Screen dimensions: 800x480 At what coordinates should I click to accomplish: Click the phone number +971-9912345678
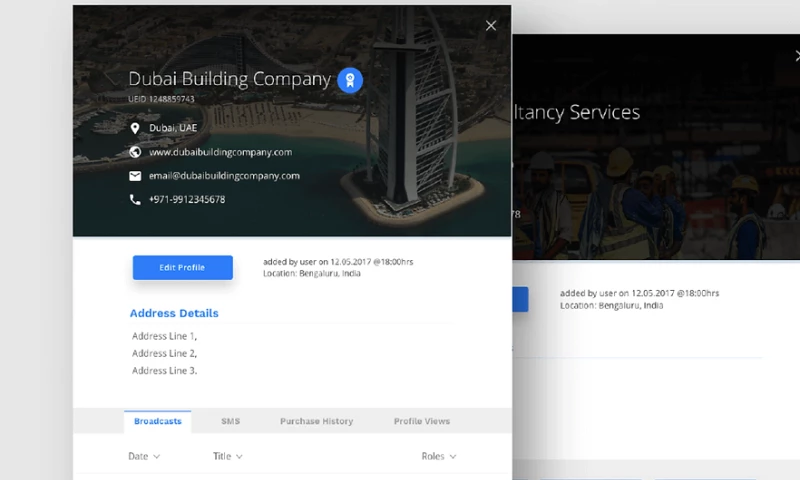click(x=187, y=200)
